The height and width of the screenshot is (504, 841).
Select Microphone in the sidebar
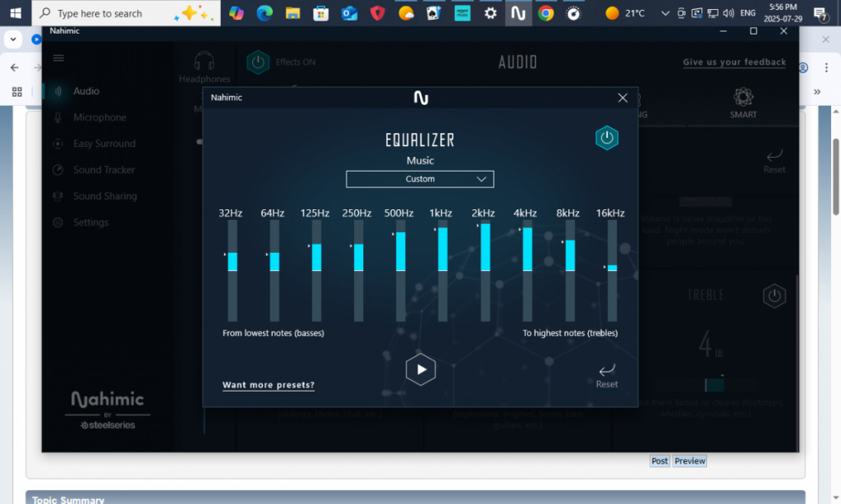click(99, 117)
